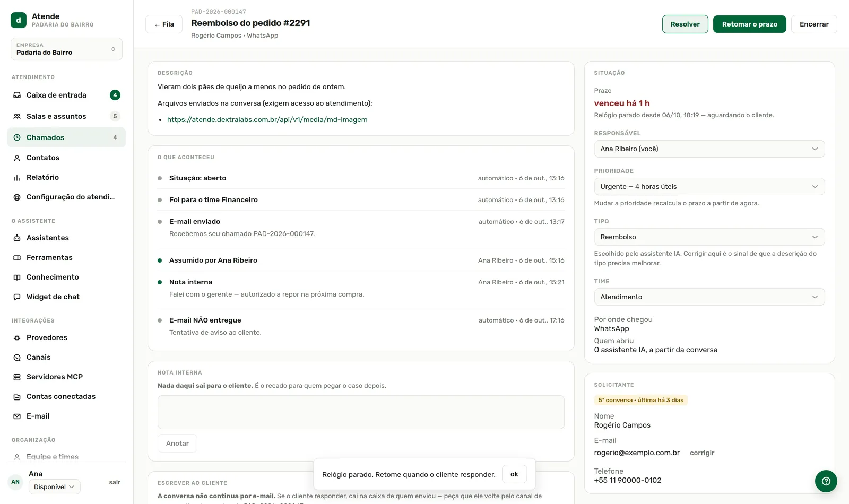
Task: Open the help question-mark button
Action: tap(826, 481)
